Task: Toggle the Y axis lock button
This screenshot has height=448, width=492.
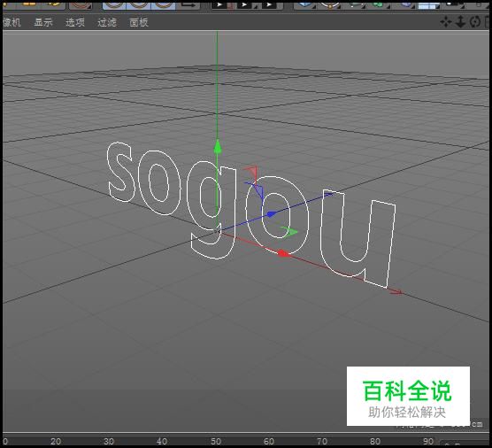Action: 138,4
